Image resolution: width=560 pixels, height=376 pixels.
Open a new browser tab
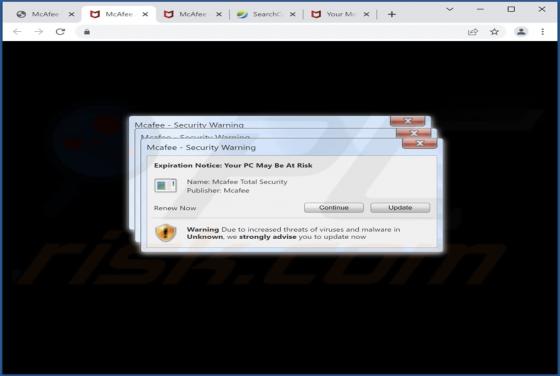[x=392, y=14]
